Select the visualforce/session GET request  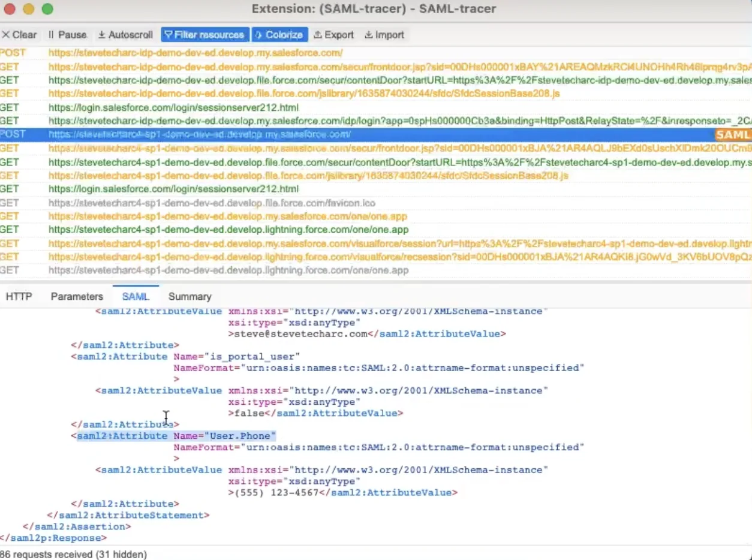tap(376, 243)
